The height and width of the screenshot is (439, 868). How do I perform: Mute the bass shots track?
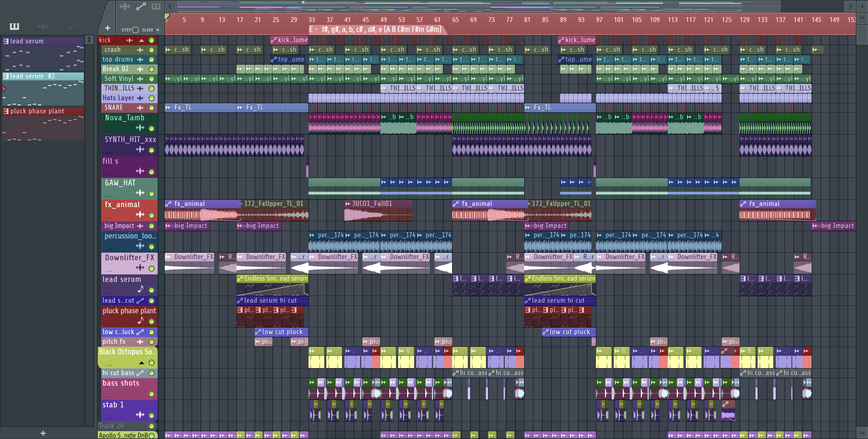152,394
